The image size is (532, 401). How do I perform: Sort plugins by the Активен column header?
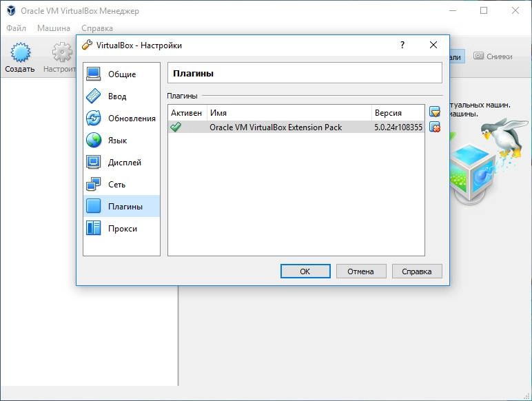(187, 112)
